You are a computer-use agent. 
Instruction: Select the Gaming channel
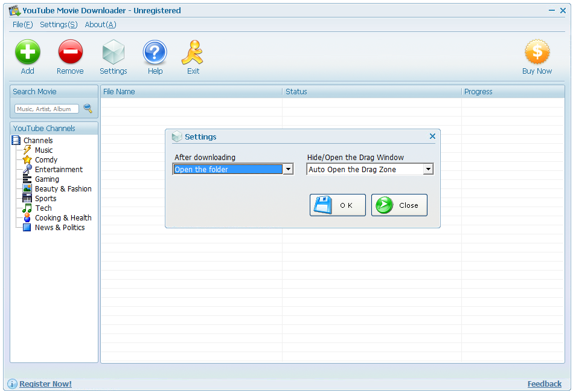[46, 179]
